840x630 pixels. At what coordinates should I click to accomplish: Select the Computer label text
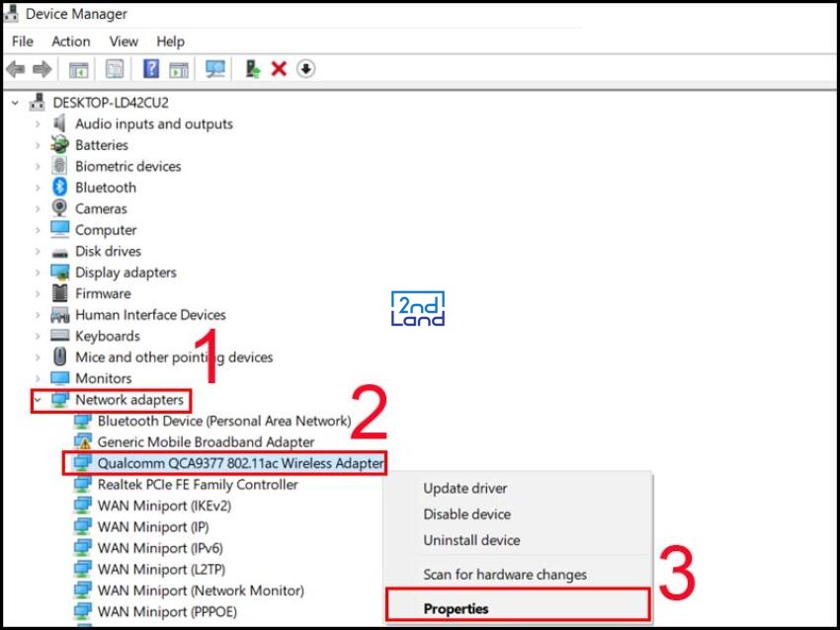(x=106, y=230)
